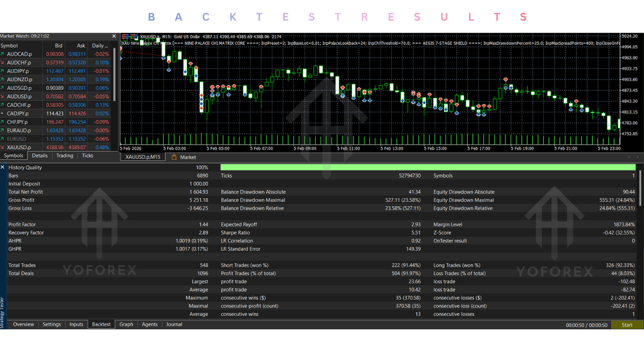Click the Market Watch title text
Image resolution: width=644 pixels, height=362 pixels.
pos(25,36)
